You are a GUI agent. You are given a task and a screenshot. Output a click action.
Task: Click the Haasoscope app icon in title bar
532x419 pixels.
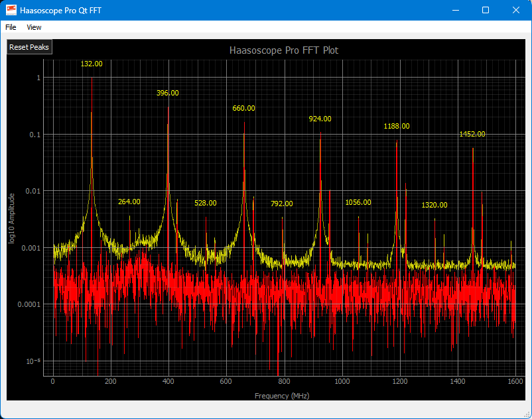click(x=11, y=10)
